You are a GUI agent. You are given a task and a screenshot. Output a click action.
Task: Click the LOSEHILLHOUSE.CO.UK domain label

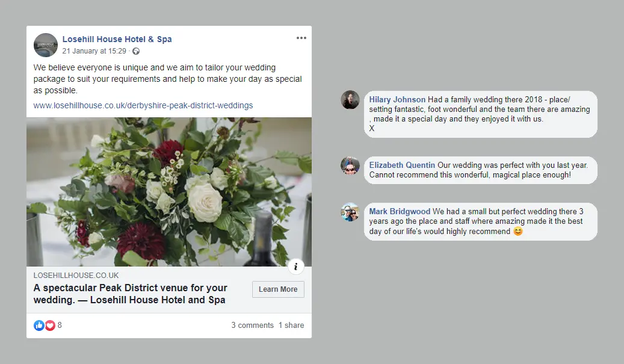pos(76,276)
